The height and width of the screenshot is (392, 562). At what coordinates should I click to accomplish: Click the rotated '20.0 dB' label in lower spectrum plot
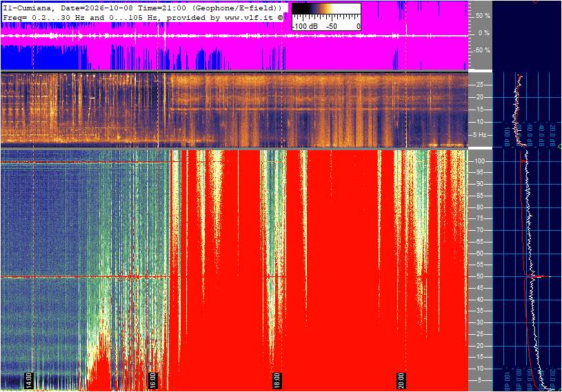[x=552, y=378]
